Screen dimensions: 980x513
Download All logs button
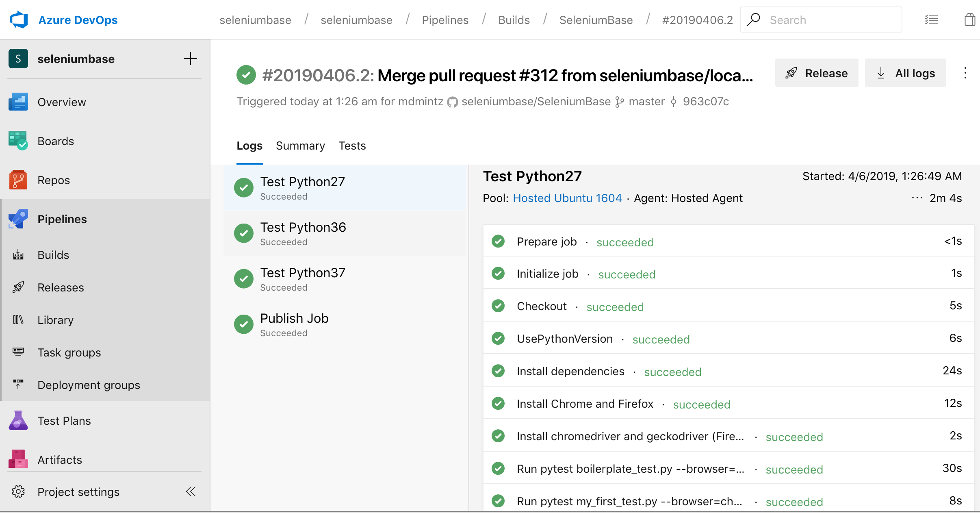coord(905,73)
